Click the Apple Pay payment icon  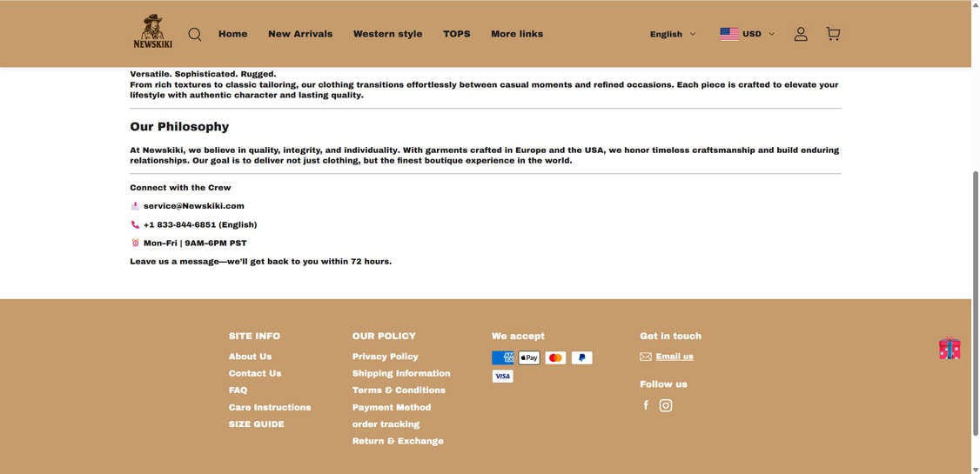click(529, 357)
